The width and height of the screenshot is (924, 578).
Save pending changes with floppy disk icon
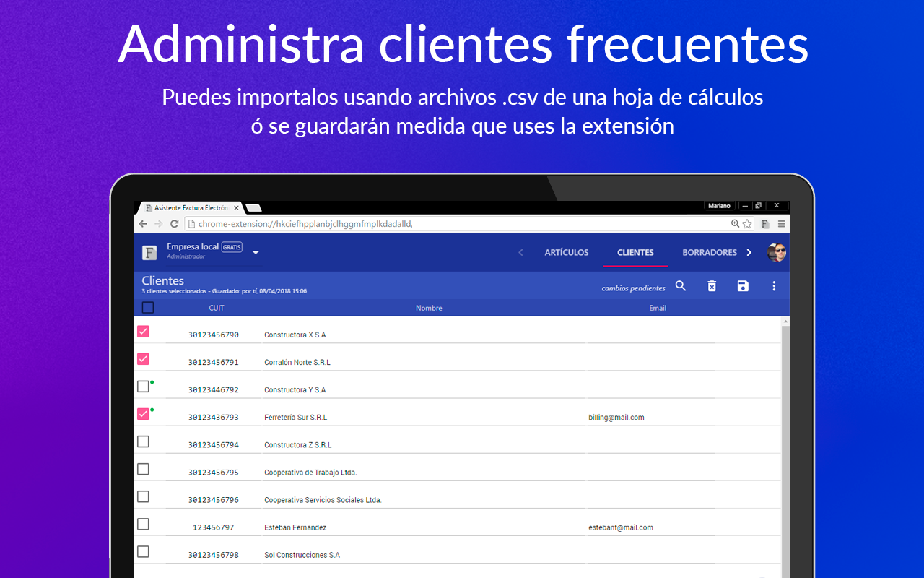pyautogui.click(x=743, y=286)
